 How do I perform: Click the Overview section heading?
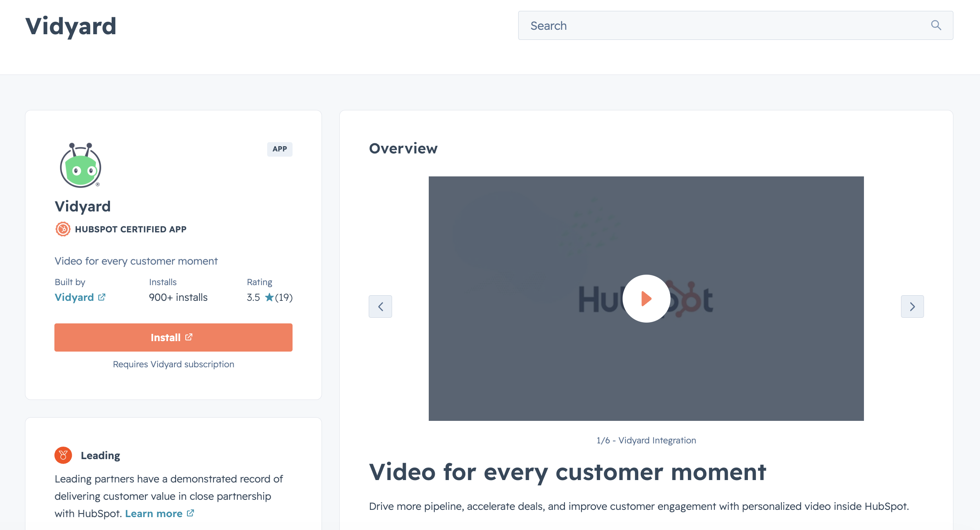tap(403, 148)
